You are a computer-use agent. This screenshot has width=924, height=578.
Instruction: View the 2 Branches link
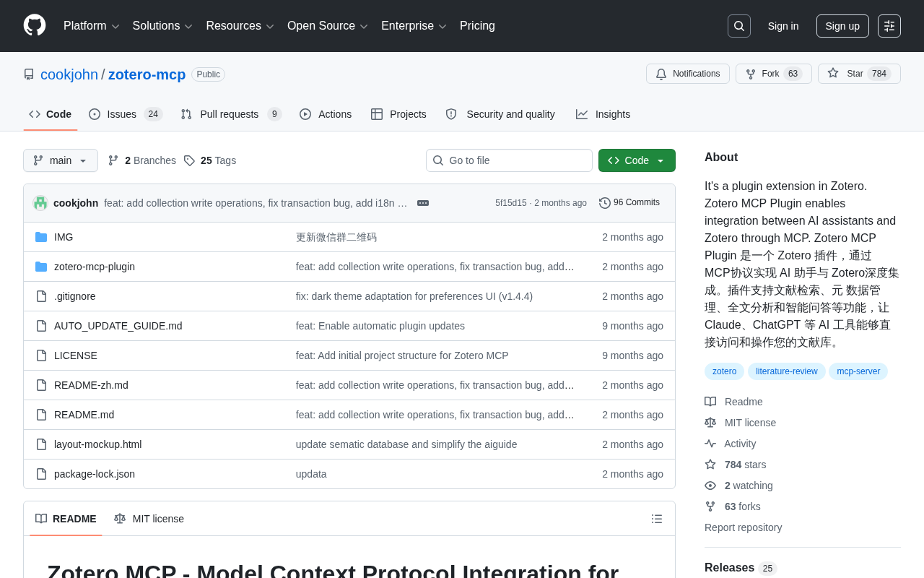142,160
